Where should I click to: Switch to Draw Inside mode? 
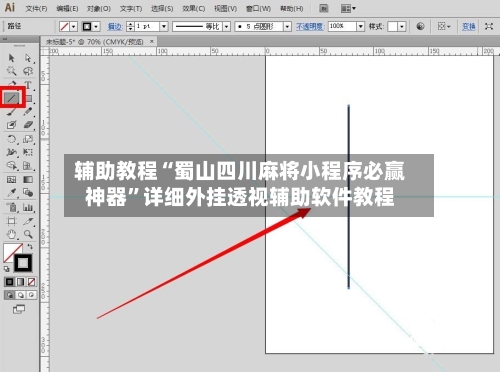tap(31, 295)
